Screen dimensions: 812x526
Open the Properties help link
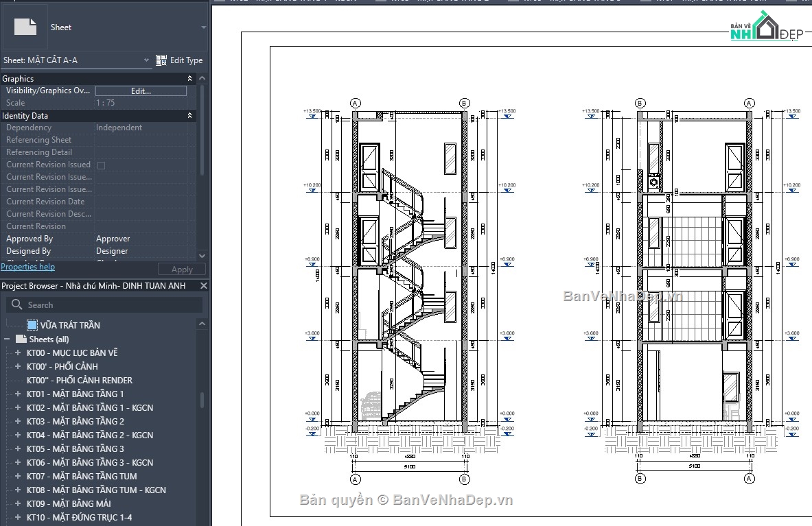tap(28, 267)
